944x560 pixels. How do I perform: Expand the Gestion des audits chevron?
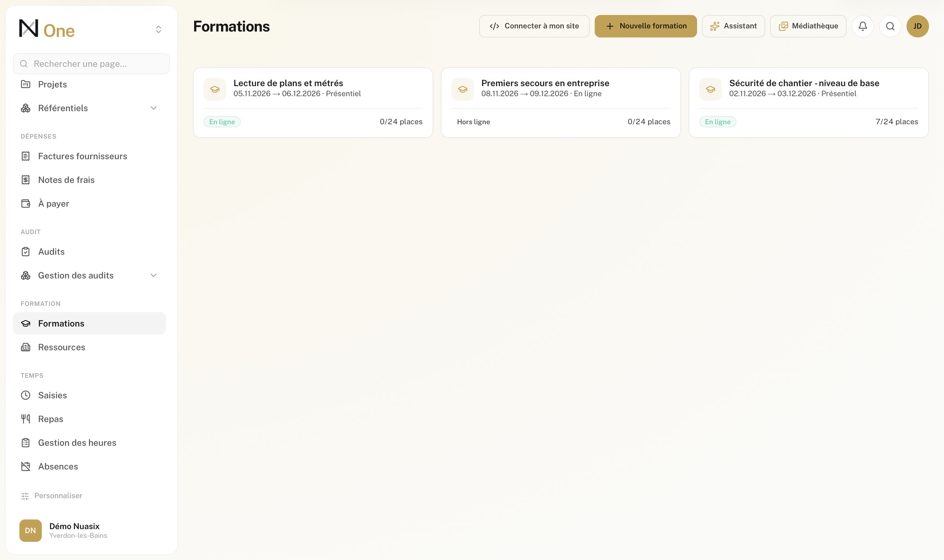[x=153, y=275]
